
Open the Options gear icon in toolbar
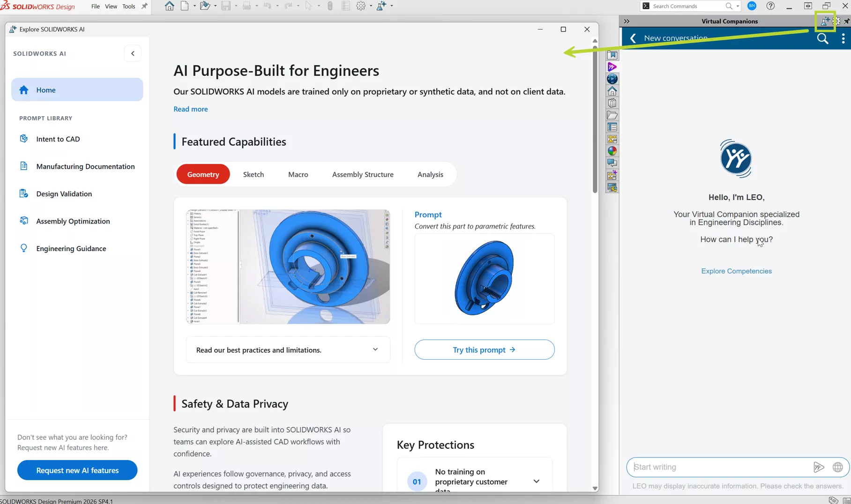point(361,6)
